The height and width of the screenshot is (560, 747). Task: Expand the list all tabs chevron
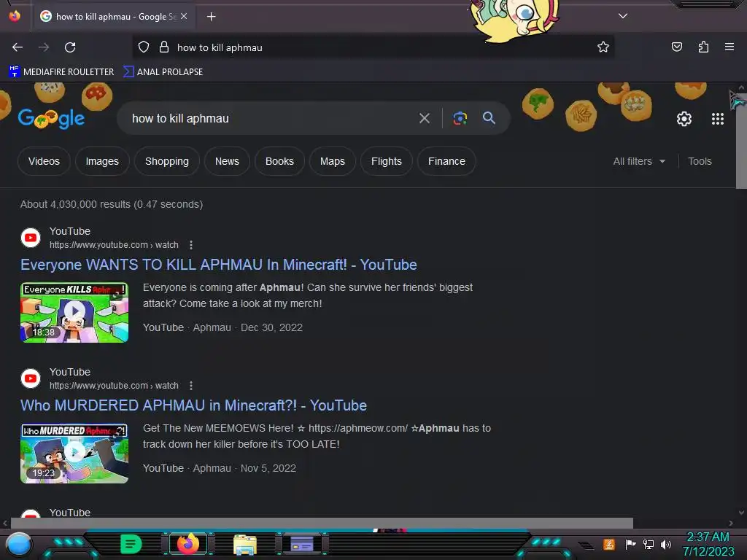click(623, 16)
